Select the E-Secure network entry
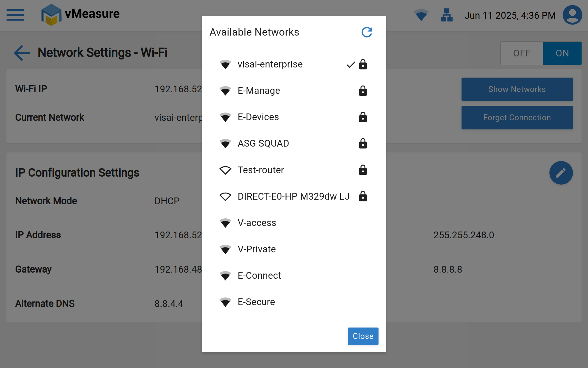This screenshot has height=368, width=588. (256, 302)
